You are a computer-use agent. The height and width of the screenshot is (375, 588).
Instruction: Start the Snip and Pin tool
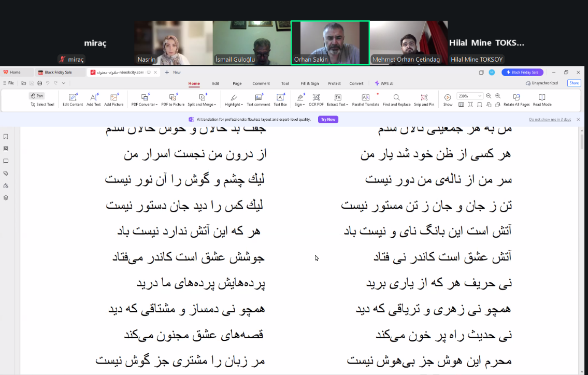[424, 97]
